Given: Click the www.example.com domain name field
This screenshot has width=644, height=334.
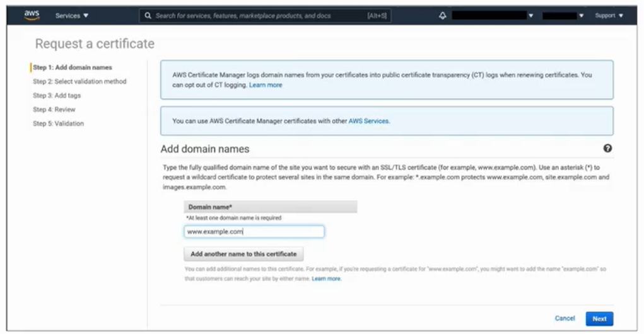Looking at the screenshot, I should coord(254,231).
